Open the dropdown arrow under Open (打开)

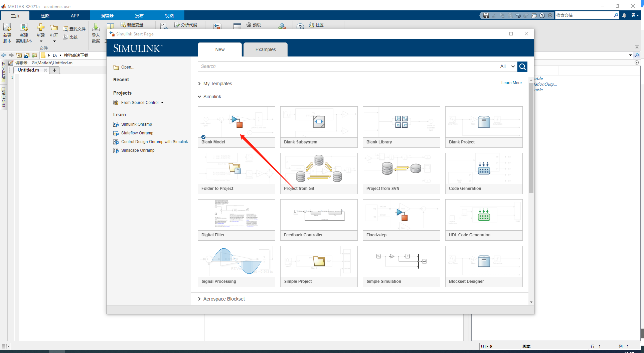54,41
